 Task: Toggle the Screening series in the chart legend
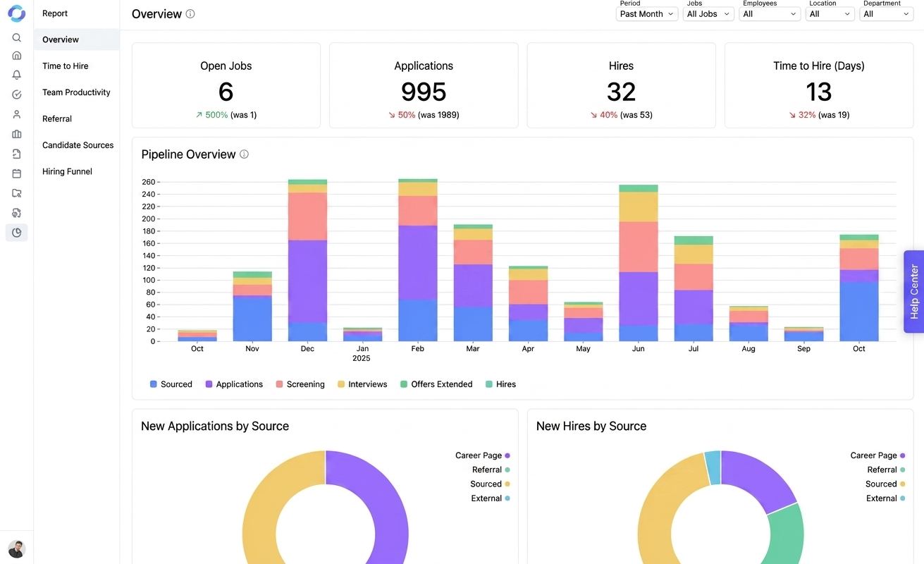[x=300, y=384]
